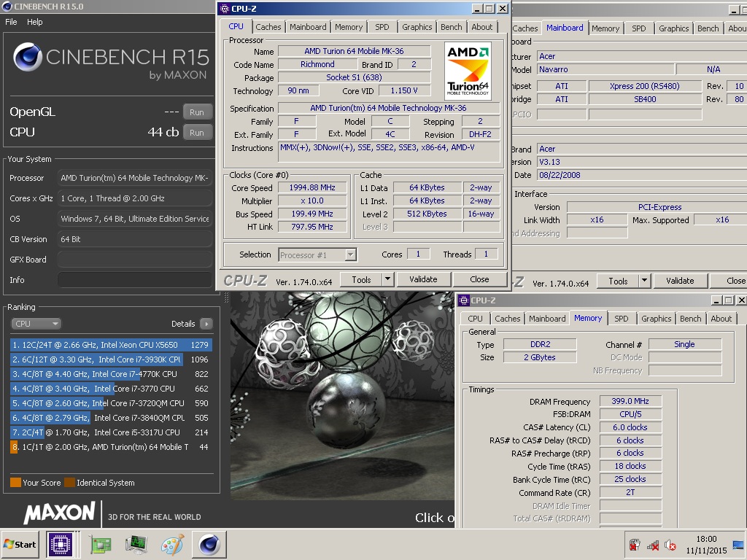Click the GFX Board field
Screen dimensions: 747x560
135,260
